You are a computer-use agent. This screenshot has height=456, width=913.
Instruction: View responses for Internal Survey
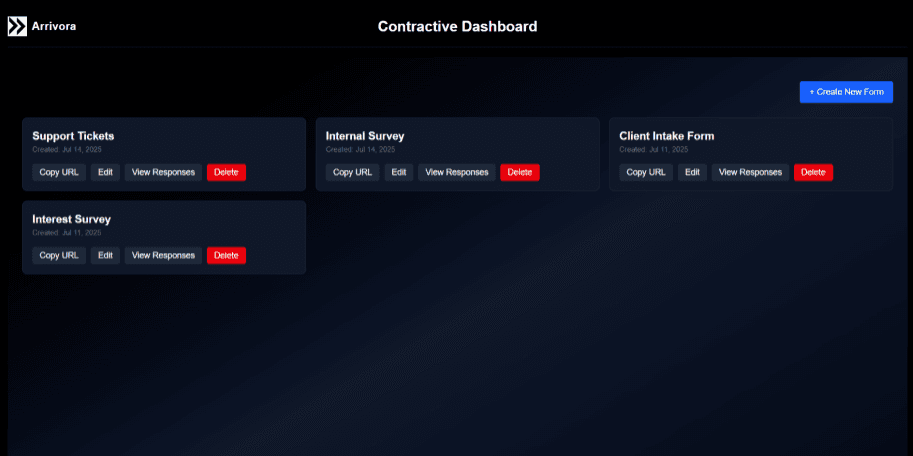tap(456, 172)
